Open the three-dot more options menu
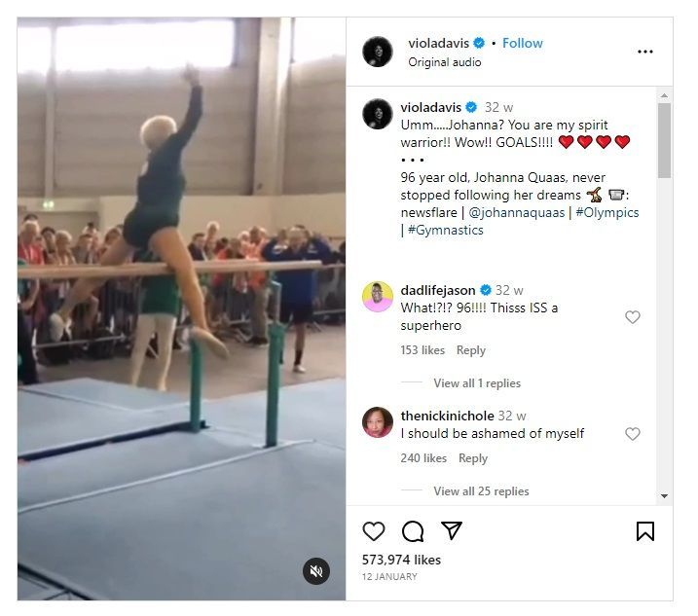Screen dimensions: 698x616 pyautogui.click(x=645, y=52)
